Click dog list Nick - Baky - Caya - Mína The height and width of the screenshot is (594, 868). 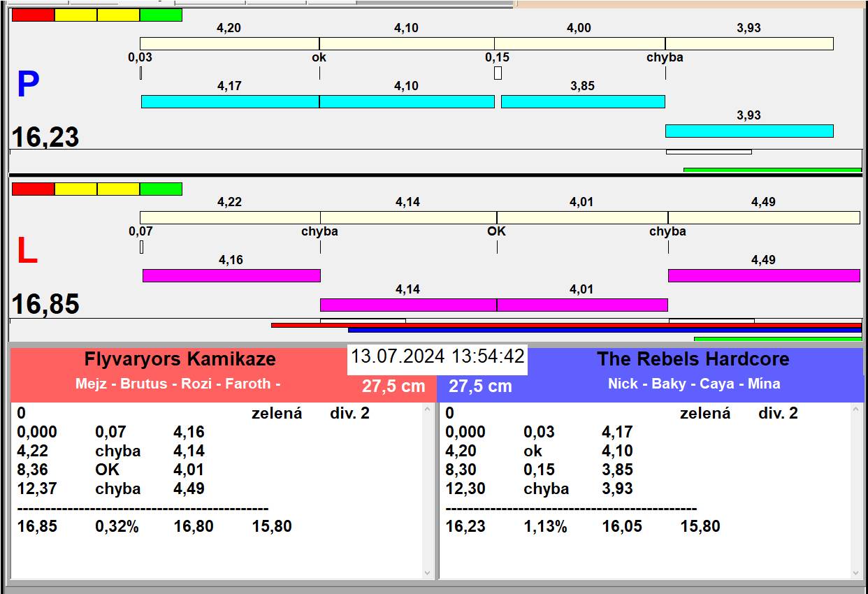pyautogui.click(x=694, y=384)
